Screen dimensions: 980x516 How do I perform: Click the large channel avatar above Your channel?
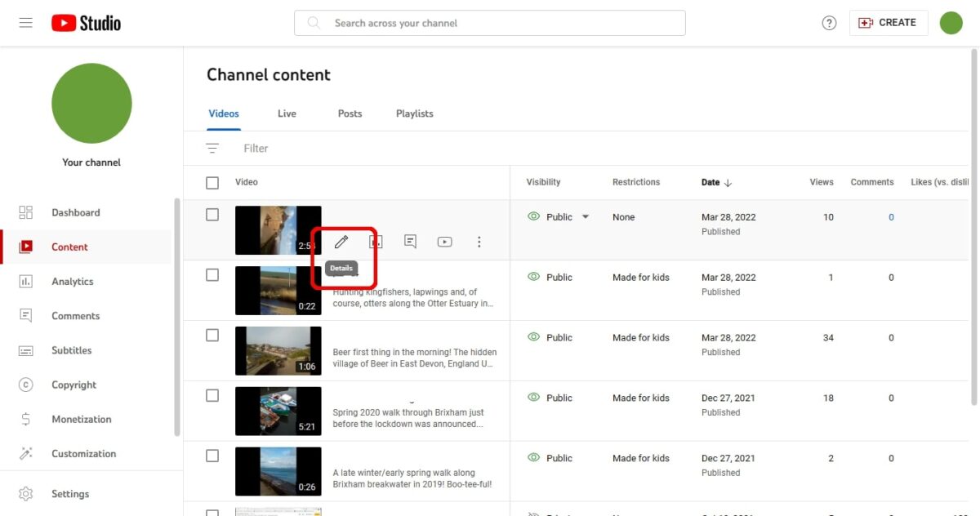[x=91, y=104]
